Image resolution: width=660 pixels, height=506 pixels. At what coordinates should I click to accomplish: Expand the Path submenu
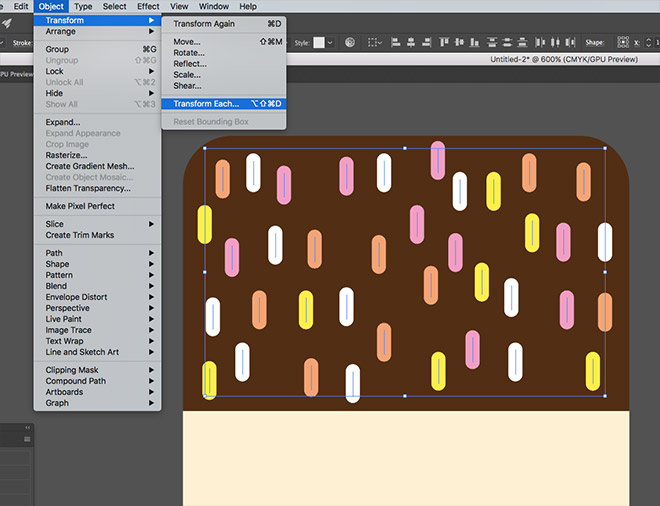pos(97,253)
